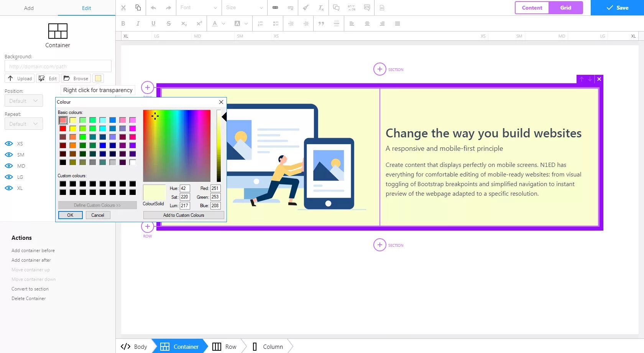Switch to Grid mode
The width and height of the screenshot is (644, 353).
click(566, 8)
